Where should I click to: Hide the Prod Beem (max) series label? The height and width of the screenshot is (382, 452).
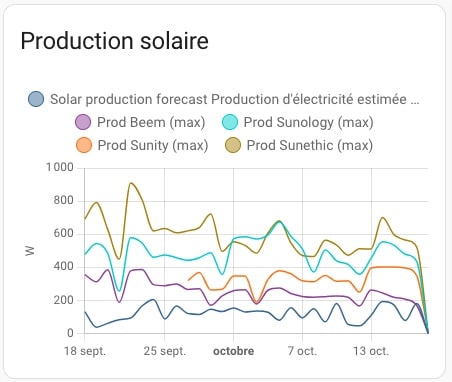[x=151, y=122]
